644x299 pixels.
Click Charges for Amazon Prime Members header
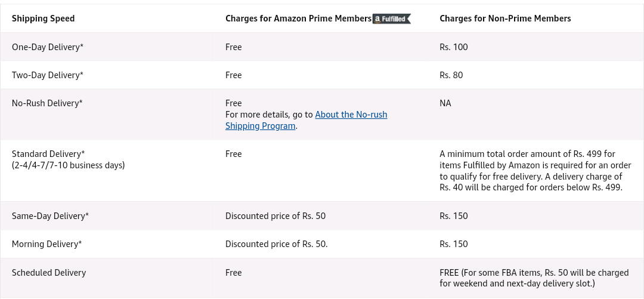coord(298,19)
